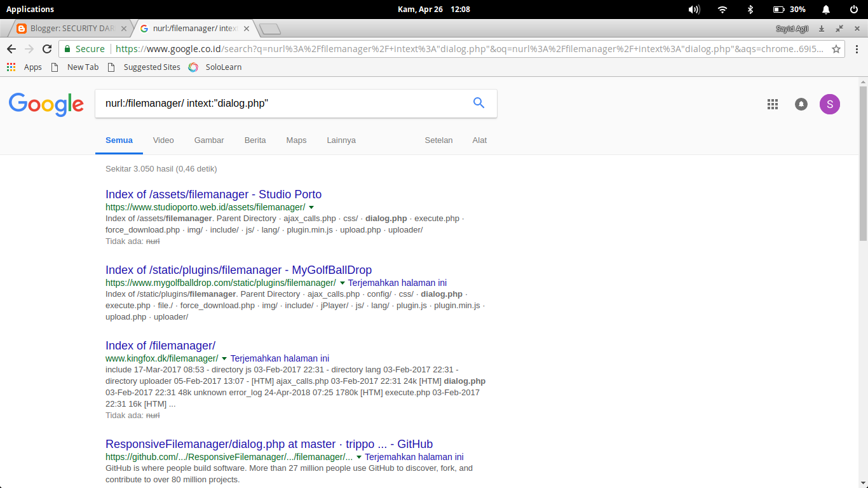Translate GitHub result via Terjemahkan halaman ini
Screen dimensions: 868x488
pyautogui.click(x=414, y=457)
